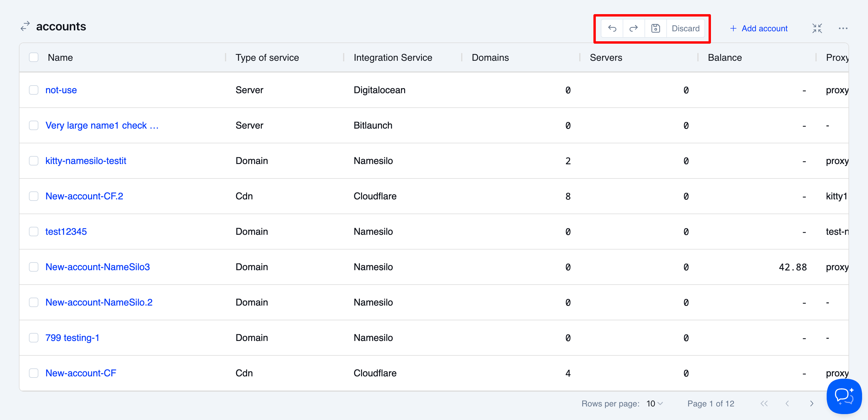This screenshot has height=420, width=868.
Task: Open 799 testing-1 account link
Action: tap(72, 337)
